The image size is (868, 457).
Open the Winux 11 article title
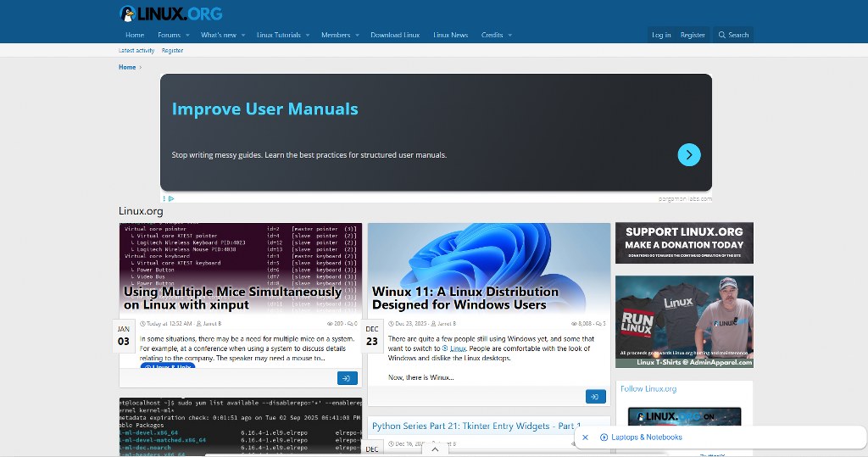coord(465,298)
